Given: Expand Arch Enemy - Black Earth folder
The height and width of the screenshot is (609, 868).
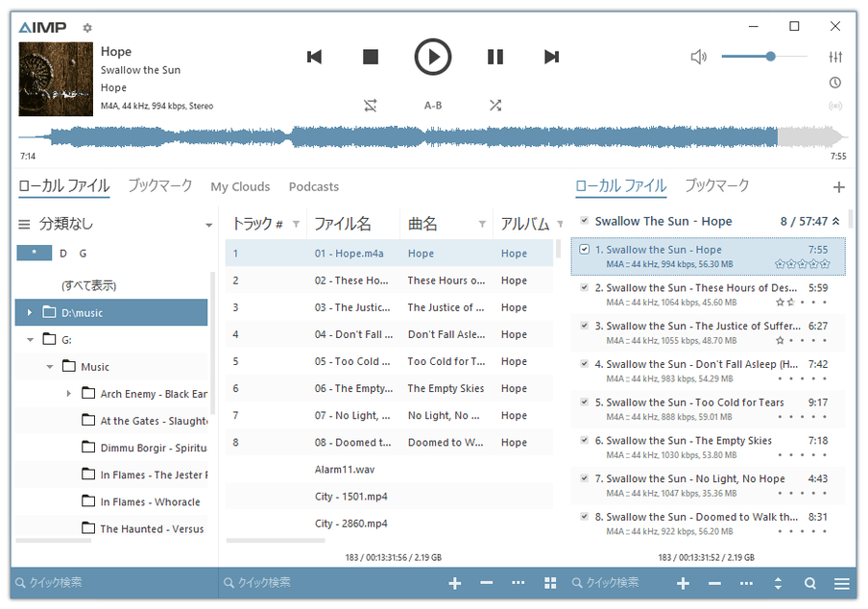Looking at the screenshot, I should 68,394.
